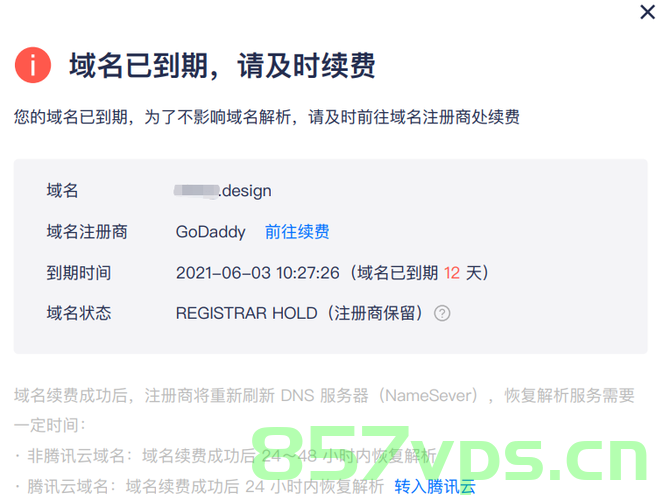Click the help icon beside REGISTRAR HOLD
Image resolution: width=664 pixels, height=500 pixels.
tap(442, 313)
